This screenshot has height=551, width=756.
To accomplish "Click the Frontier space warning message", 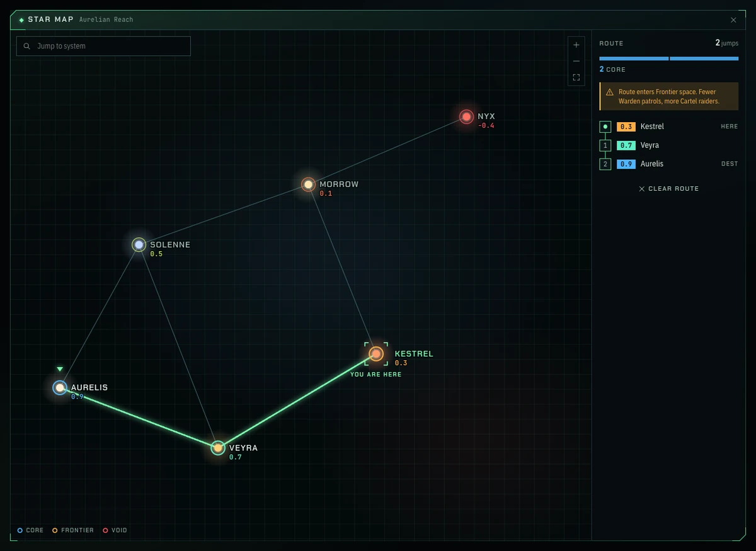I will point(669,96).
